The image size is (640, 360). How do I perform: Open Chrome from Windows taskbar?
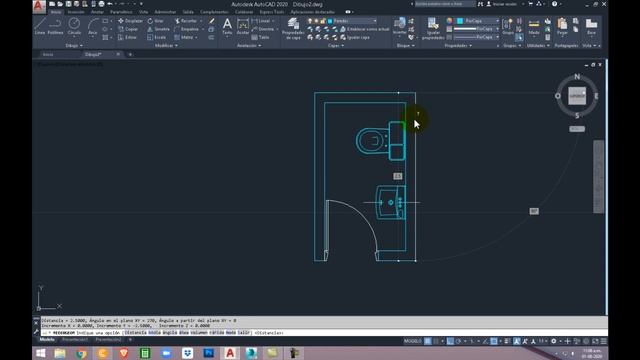pos(81,353)
